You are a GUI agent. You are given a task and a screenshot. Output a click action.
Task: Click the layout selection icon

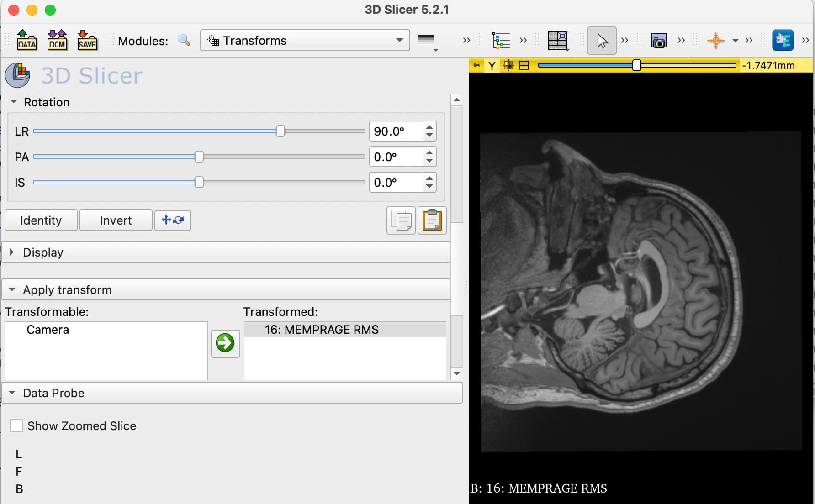point(558,41)
